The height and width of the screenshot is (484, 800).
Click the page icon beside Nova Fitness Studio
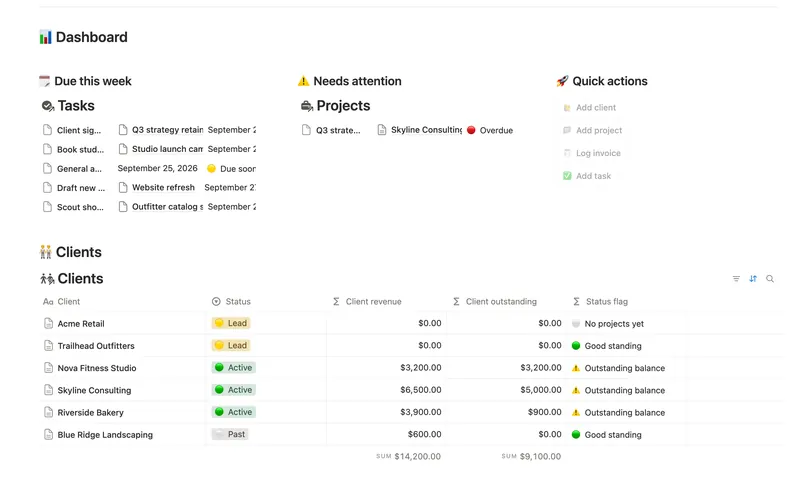click(48, 368)
